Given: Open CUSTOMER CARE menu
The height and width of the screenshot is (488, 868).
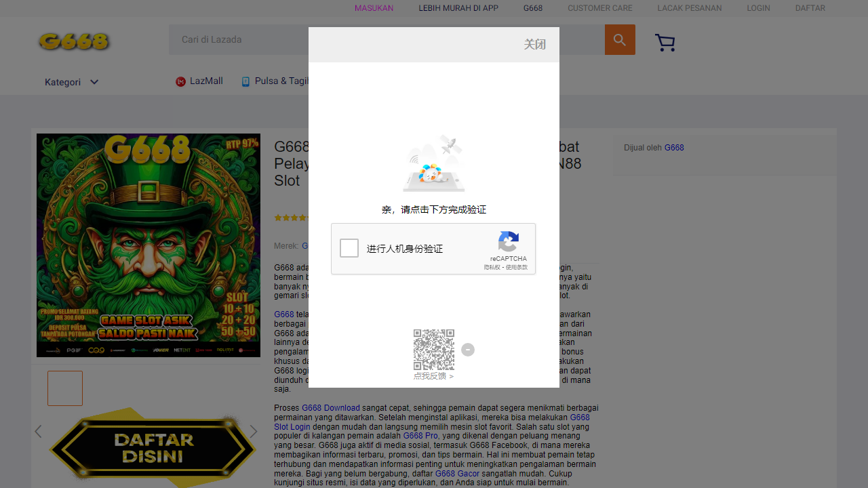Looking at the screenshot, I should (600, 8).
